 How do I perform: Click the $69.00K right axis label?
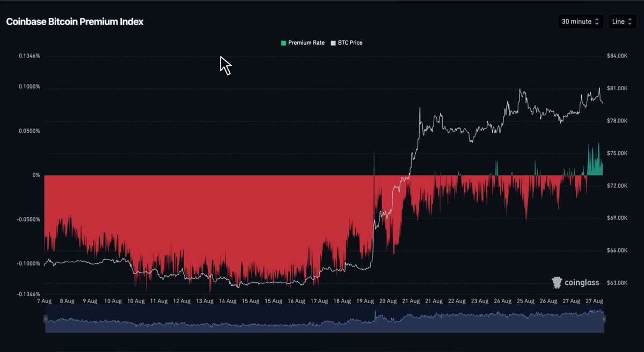pyautogui.click(x=618, y=218)
